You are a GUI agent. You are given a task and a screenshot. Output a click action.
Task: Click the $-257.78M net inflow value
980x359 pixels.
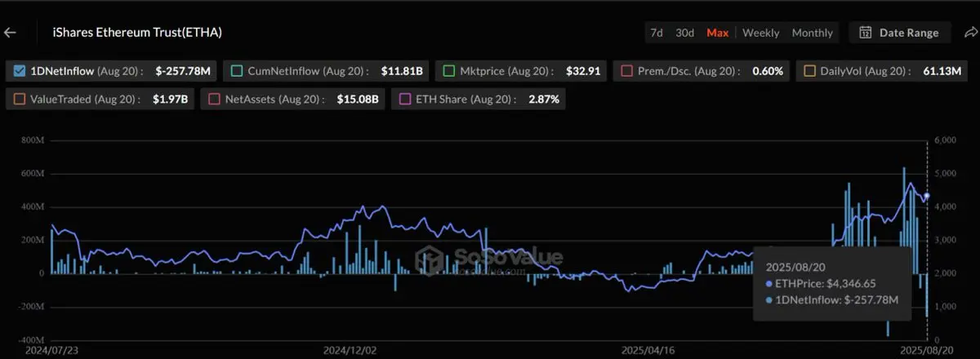pos(183,72)
